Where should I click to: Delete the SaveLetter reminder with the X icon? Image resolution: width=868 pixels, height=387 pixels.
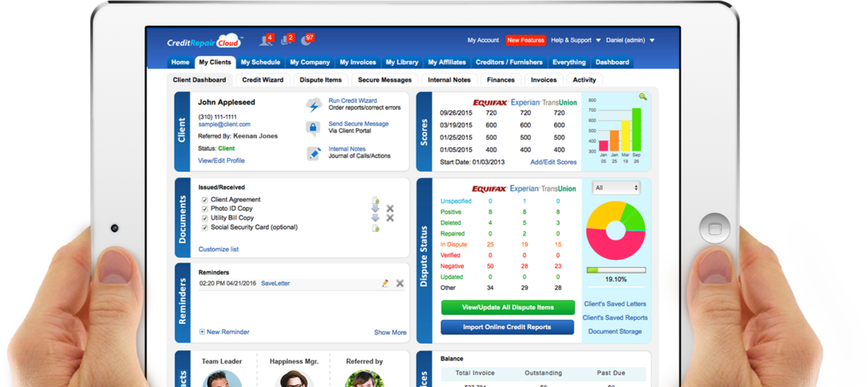400,283
